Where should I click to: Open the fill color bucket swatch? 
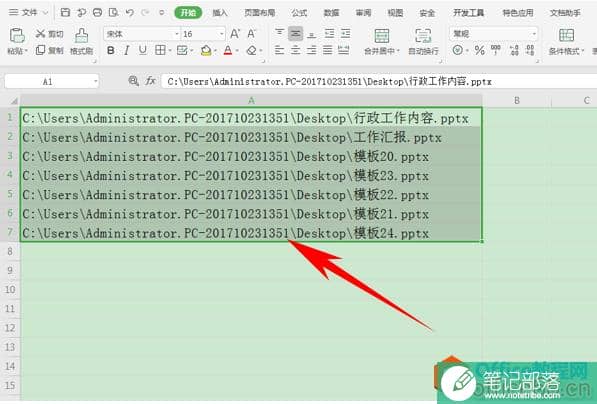206,50
